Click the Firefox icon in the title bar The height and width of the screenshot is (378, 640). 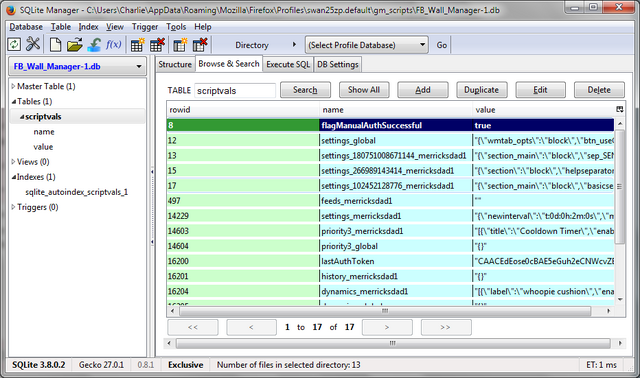pyautogui.click(x=11, y=10)
